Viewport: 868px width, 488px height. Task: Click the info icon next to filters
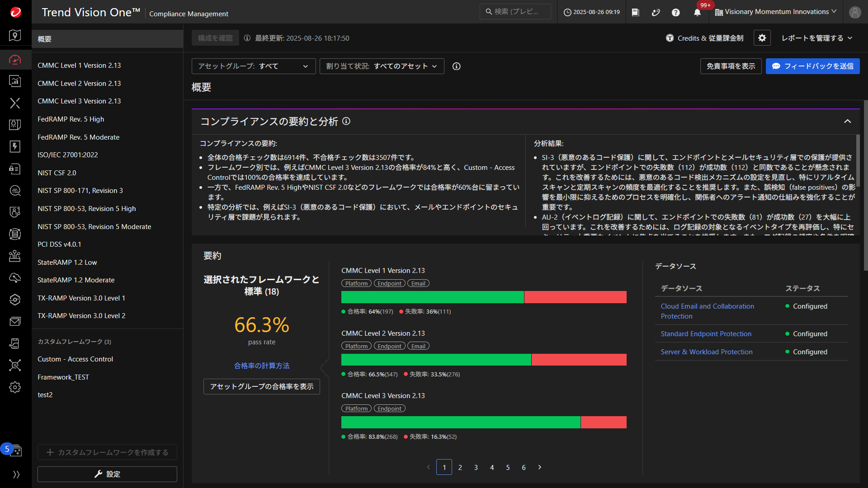point(457,66)
